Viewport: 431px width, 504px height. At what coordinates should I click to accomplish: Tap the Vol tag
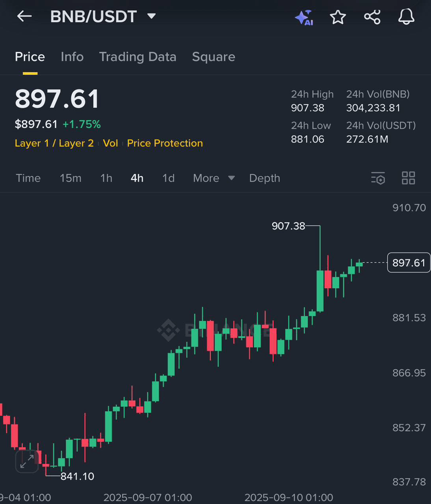click(x=110, y=143)
